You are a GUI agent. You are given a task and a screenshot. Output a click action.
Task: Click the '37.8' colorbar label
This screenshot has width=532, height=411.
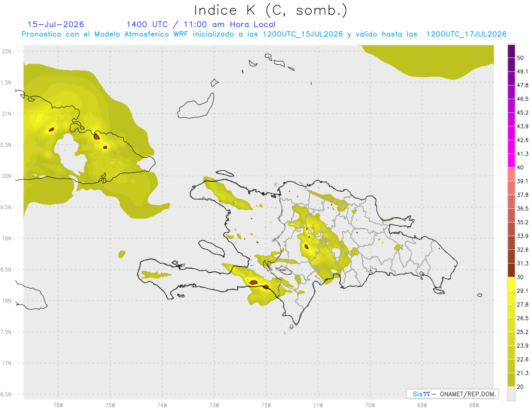tap(523, 195)
